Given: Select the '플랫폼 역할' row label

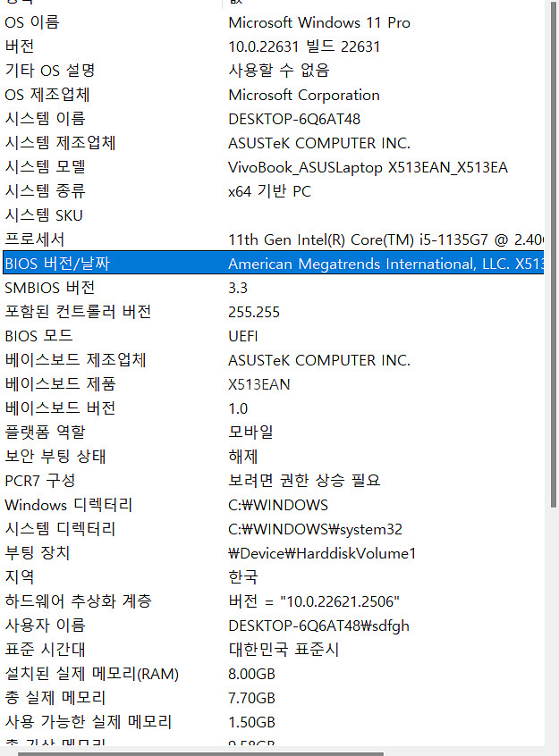Looking at the screenshot, I should [45, 432].
